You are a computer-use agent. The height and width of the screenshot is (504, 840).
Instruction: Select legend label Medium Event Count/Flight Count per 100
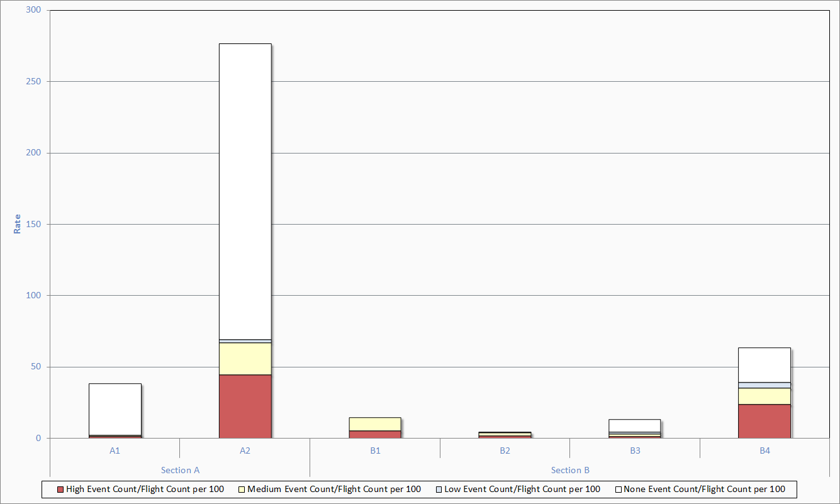[334, 490]
